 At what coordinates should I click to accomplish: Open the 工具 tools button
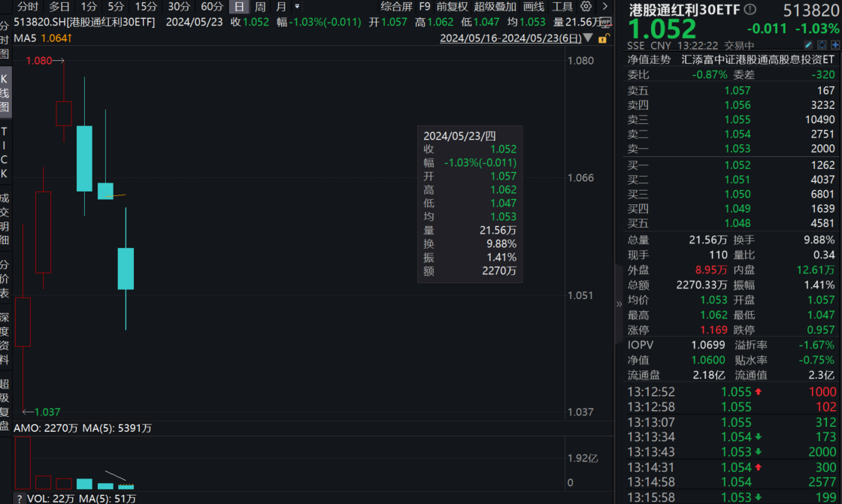(562, 7)
